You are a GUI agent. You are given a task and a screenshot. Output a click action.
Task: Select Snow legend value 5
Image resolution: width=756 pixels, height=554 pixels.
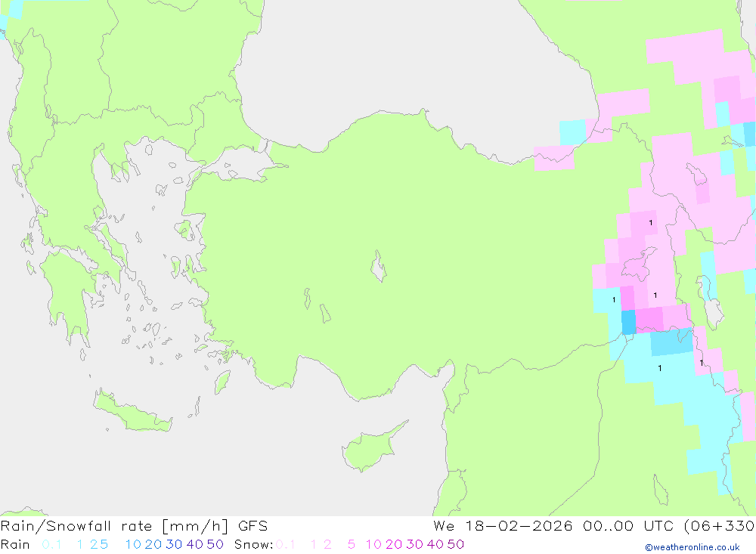pos(352,544)
